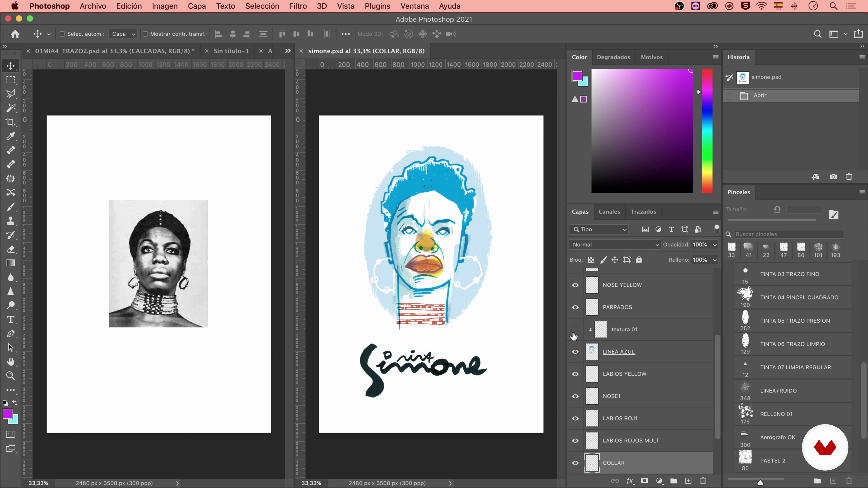Click the rainbow hue slider strip

[707, 131]
